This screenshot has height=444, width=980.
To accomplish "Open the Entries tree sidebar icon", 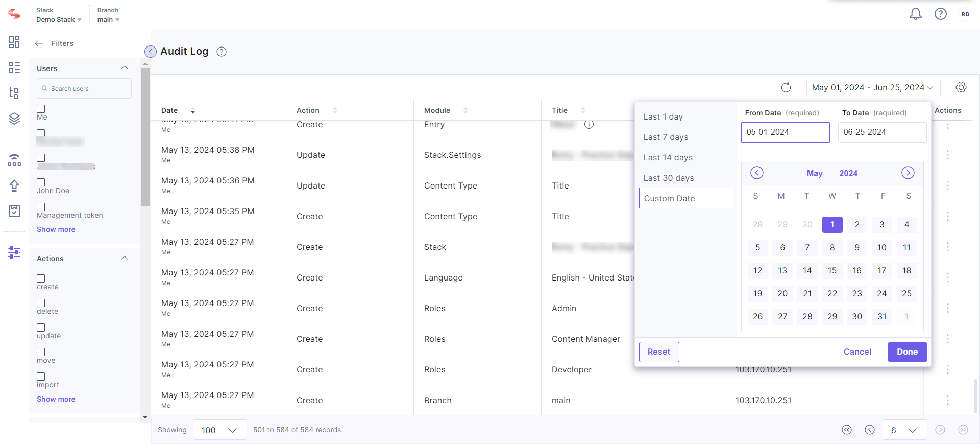I will (x=14, y=93).
